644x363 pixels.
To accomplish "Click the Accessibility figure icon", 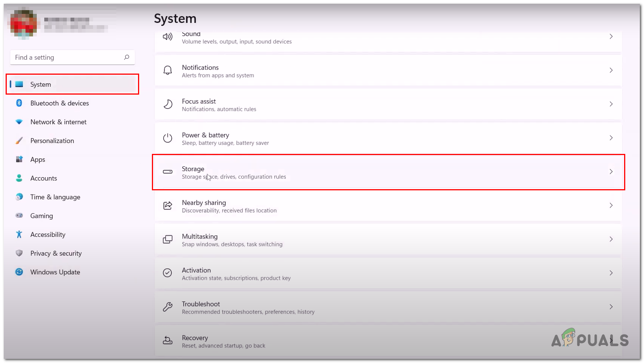I will tap(19, 234).
